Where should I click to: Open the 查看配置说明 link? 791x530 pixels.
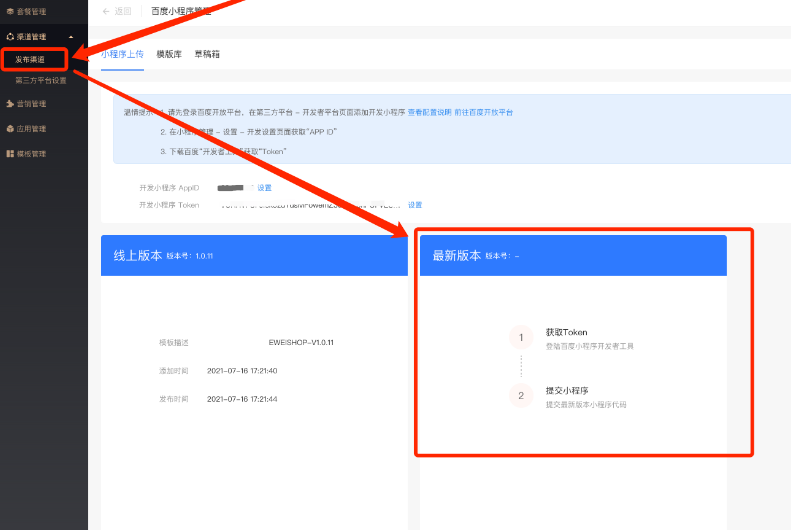429,112
